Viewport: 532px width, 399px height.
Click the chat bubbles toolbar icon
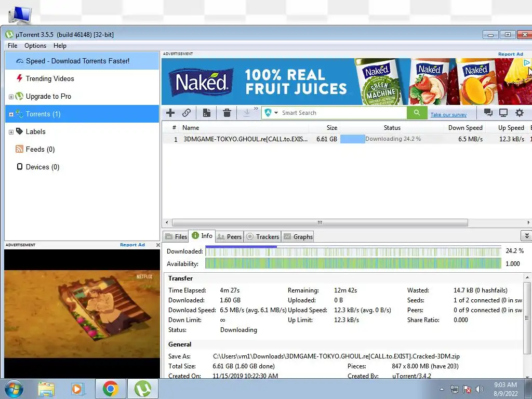488,113
